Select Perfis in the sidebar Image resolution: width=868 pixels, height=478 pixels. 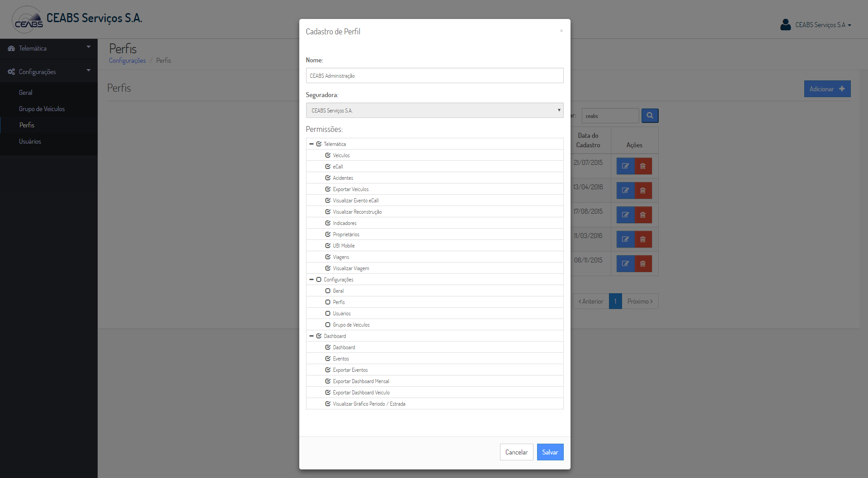(27, 125)
